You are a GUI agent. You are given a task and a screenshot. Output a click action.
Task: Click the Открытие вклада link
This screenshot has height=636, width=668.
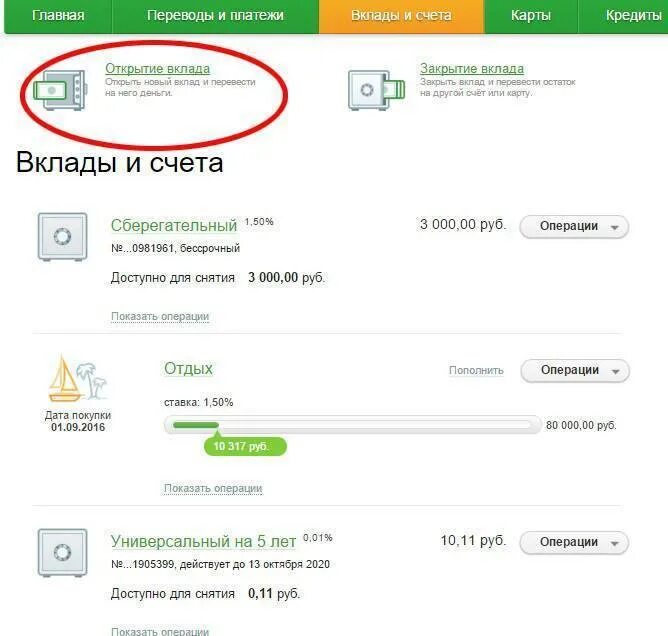[158, 69]
